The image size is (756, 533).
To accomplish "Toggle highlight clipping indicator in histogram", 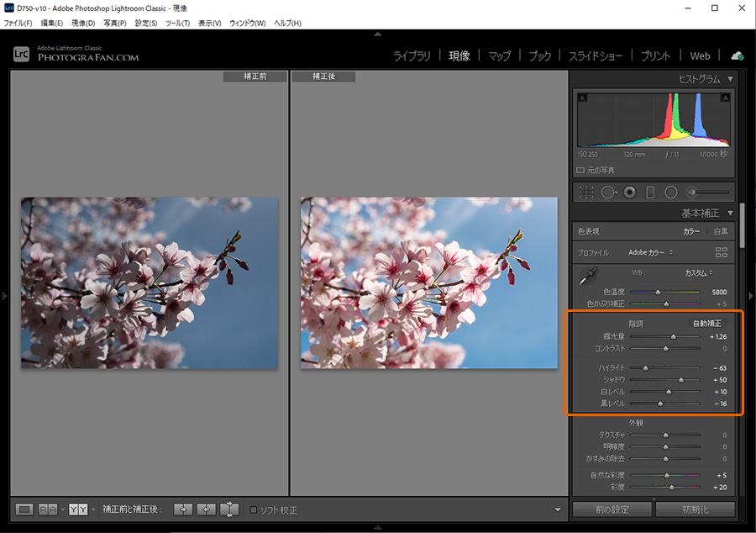I will 725,98.
